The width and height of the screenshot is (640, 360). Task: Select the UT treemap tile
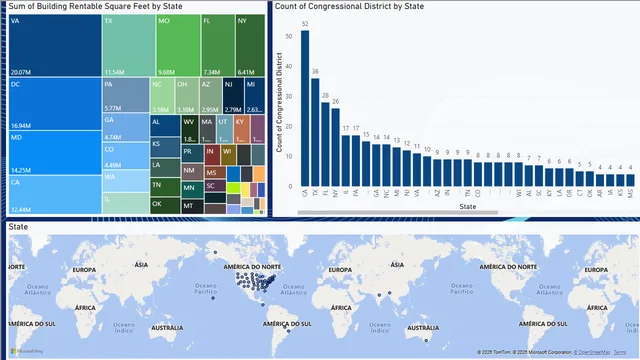tap(224, 129)
